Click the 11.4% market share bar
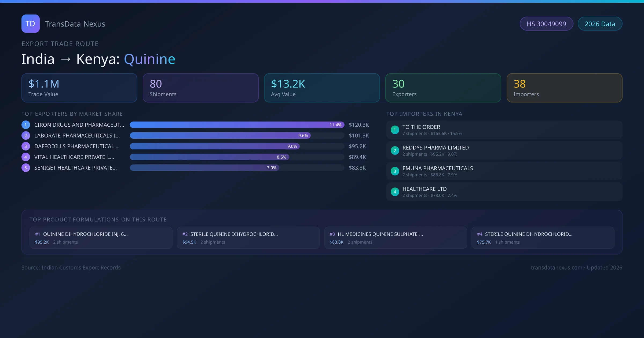 click(x=237, y=125)
